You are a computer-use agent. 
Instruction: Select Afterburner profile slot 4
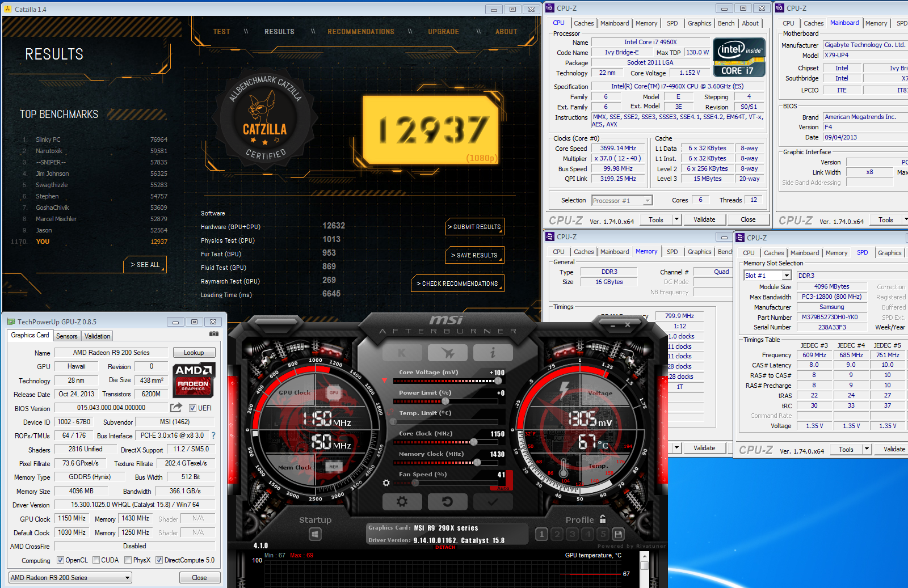click(588, 534)
